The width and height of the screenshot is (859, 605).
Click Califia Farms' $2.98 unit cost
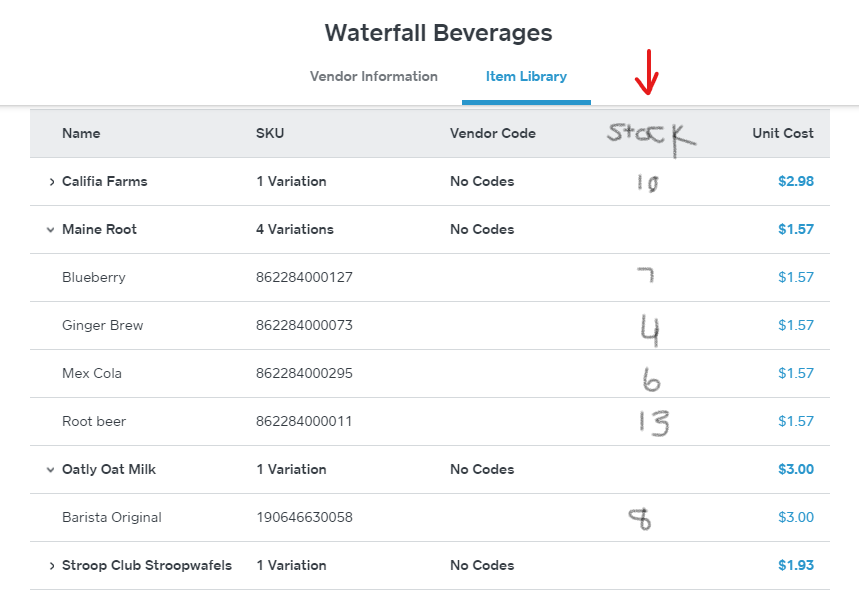(795, 182)
